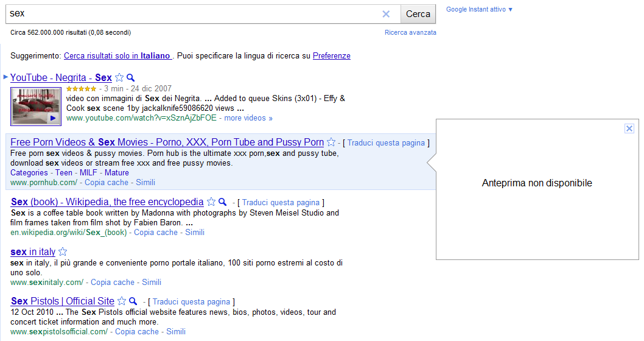
Task: Open Copia cache for the sexinitaly.com result
Action: pos(113,283)
